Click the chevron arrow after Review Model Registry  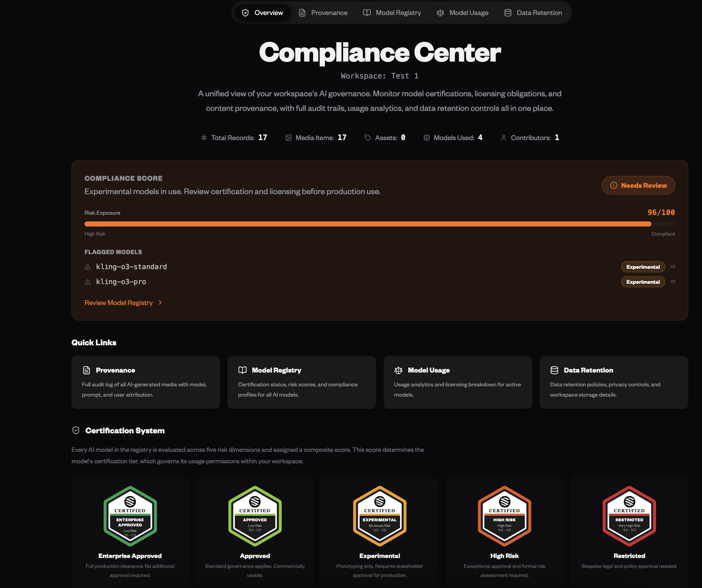[x=160, y=303]
